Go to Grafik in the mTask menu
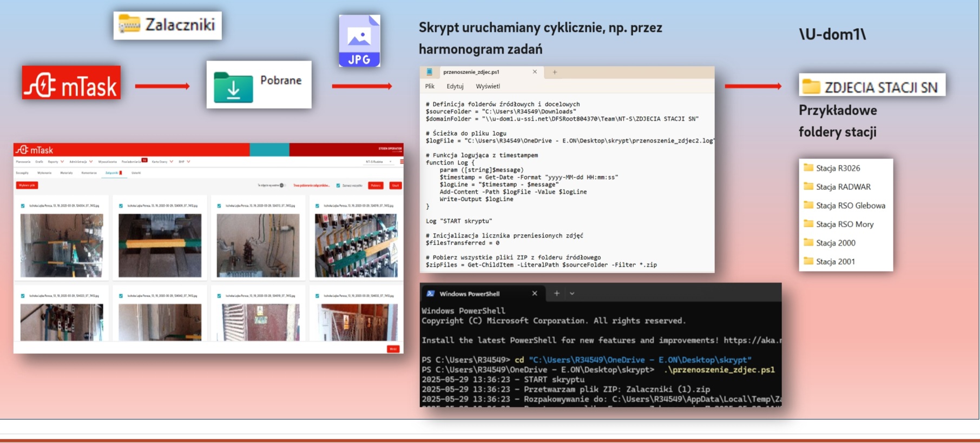Screen dimensions: 980x443 39,161
